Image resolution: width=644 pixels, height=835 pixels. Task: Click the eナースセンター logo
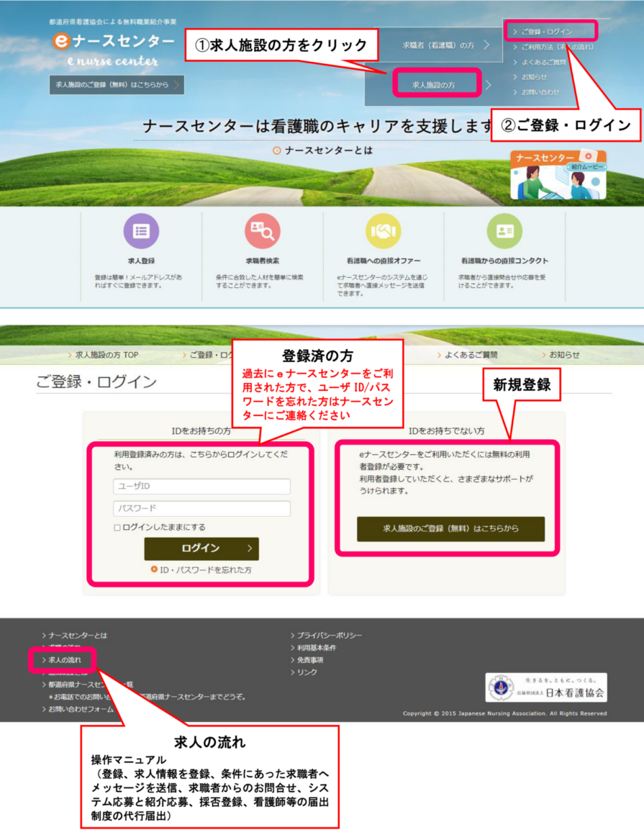[114, 49]
